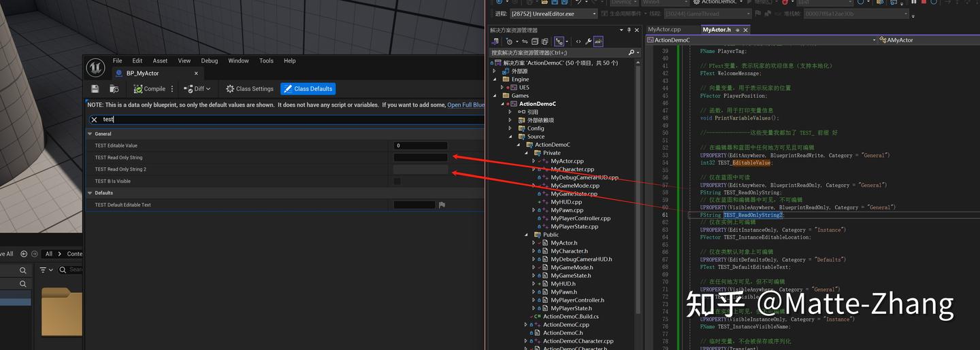Viewport: 980px width, 350px height.
Task: Collapse the General category
Action: click(x=90, y=134)
